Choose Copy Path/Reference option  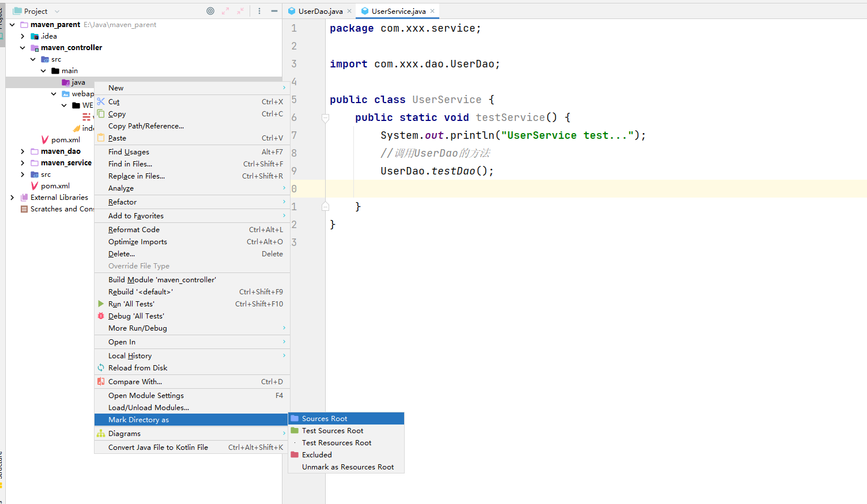(192, 126)
